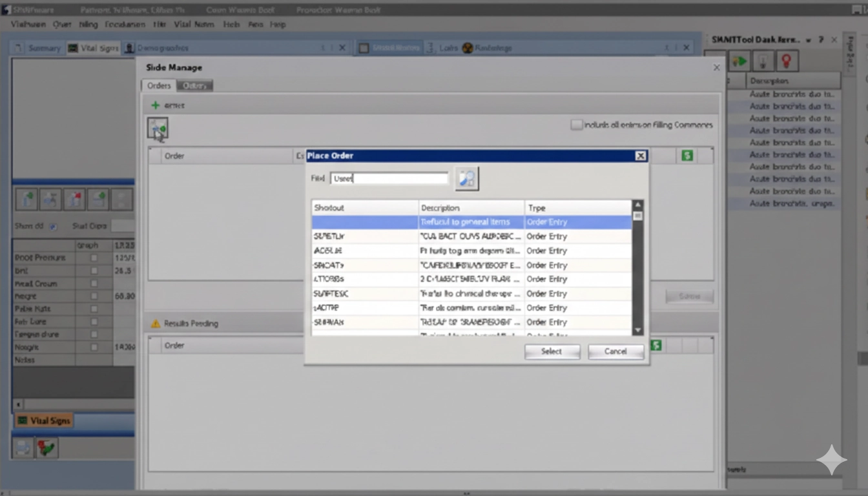Click the print icon below the Vital Signs tab
Screen dimensions: 868x496
[x=23, y=447]
